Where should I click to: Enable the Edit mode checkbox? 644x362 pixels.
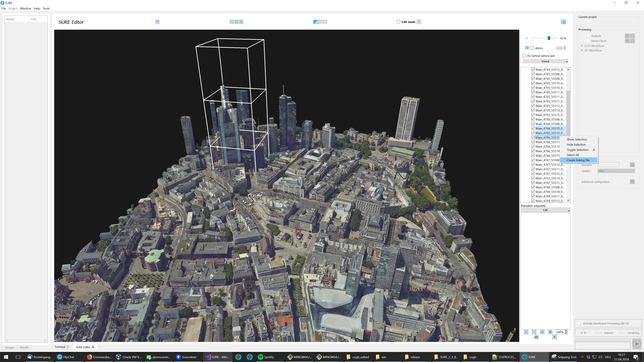pyautogui.click(x=398, y=22)
